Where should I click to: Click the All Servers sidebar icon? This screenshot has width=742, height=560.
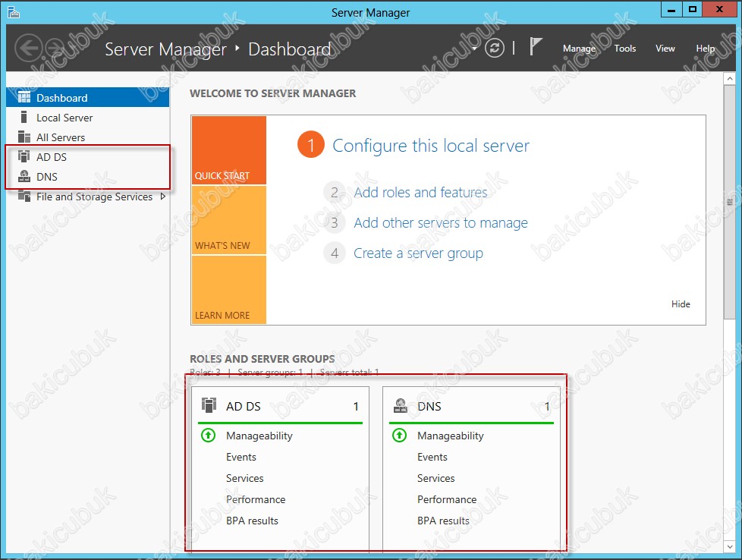coord(24,137)
